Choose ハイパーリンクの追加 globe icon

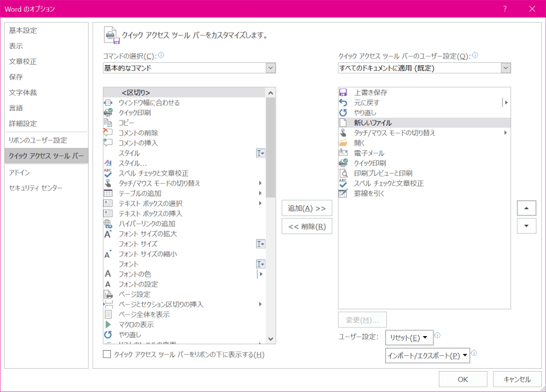tap(108, 224)
